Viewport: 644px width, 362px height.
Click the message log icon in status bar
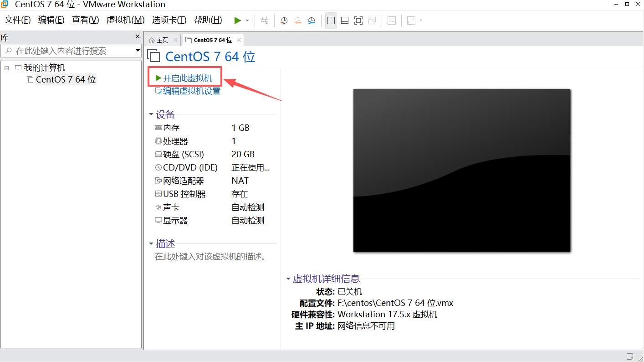630,356
